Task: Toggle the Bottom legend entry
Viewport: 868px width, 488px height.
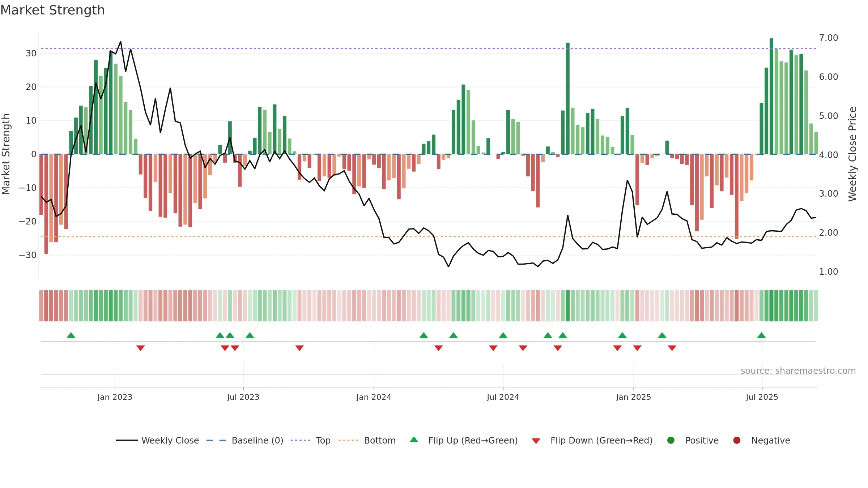Action: pyautogui.click(x=367, y=440)
